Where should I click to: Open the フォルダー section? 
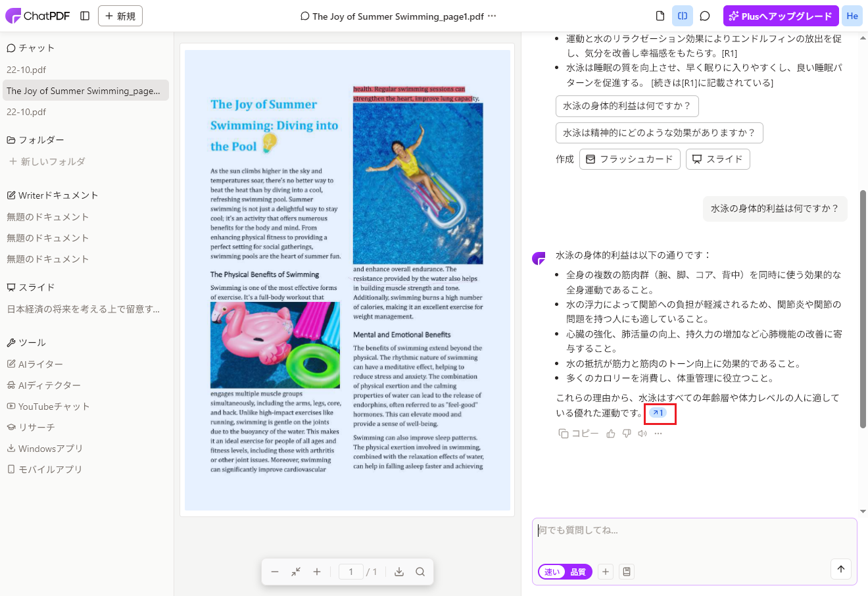[x=36, y=140]
